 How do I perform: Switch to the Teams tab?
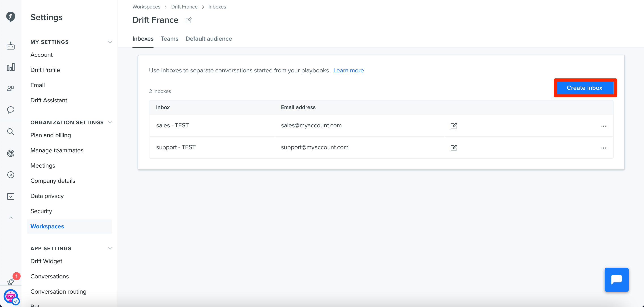tap(169, 39)
